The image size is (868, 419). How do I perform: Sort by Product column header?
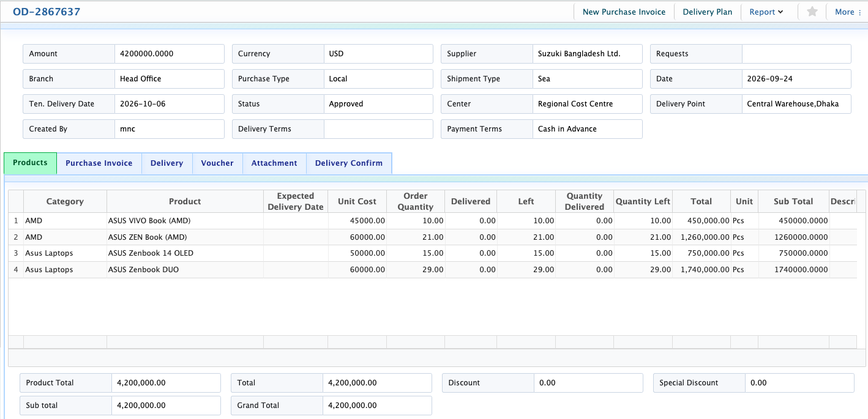[185, 201]
